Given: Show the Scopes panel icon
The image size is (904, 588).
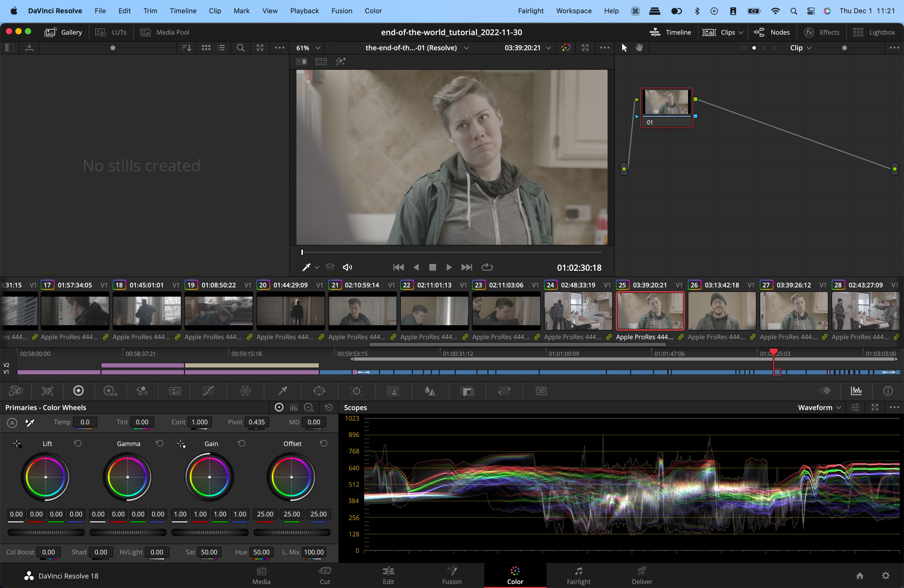Looking at the screenshot, I should 856,391.
